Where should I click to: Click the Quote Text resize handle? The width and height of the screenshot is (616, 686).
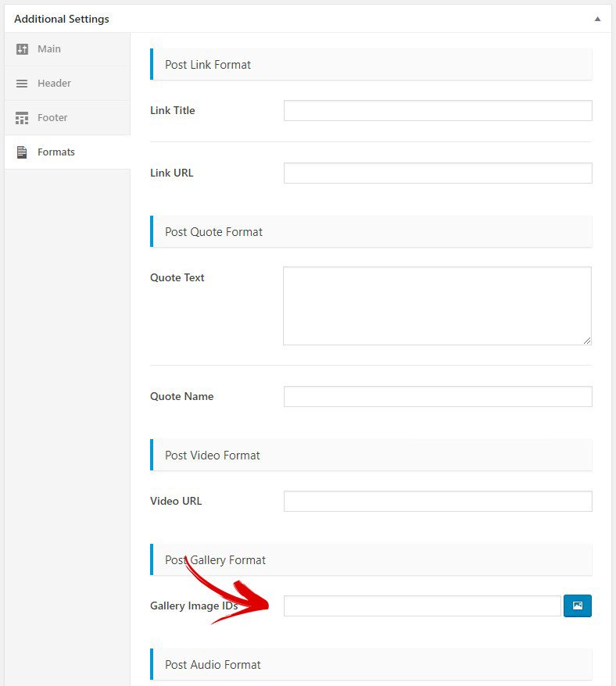(x=587, y=341)
